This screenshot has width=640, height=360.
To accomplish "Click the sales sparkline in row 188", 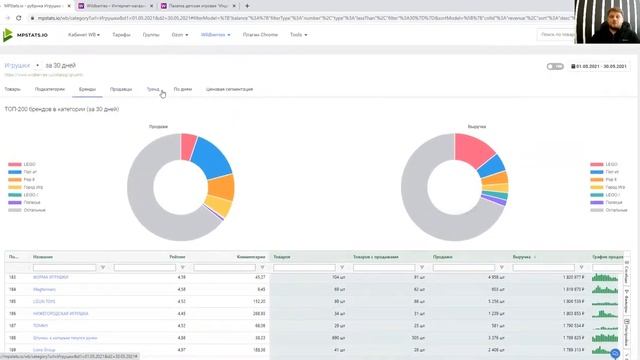I will [605, 338].
